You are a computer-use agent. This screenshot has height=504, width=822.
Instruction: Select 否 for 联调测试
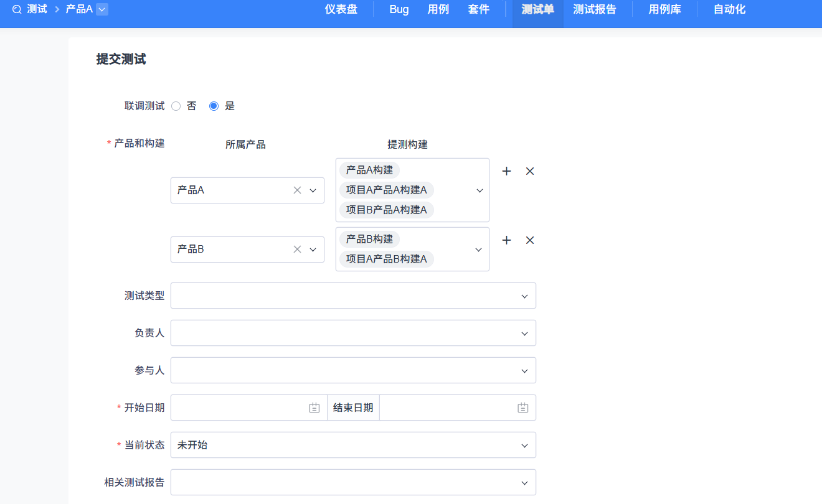coord(176,106)
